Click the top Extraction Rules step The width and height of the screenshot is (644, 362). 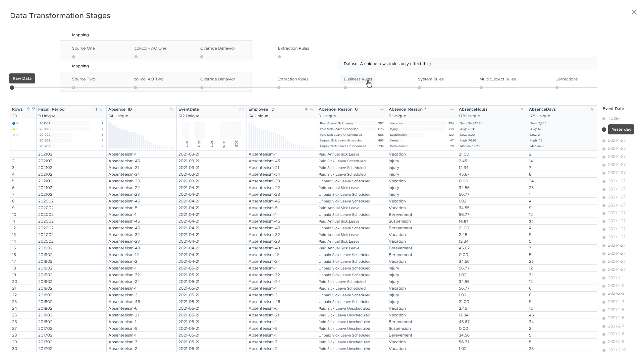click(x=293, y=48)
